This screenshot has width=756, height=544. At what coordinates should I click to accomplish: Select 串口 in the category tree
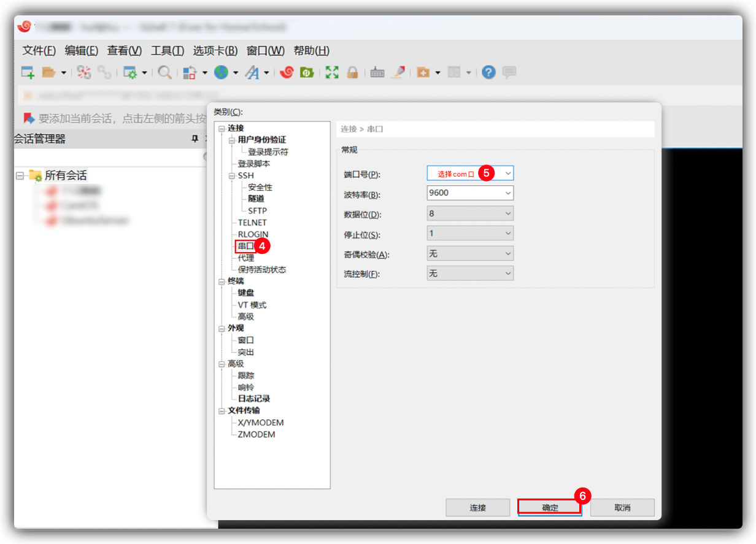[x=245, y=246]
